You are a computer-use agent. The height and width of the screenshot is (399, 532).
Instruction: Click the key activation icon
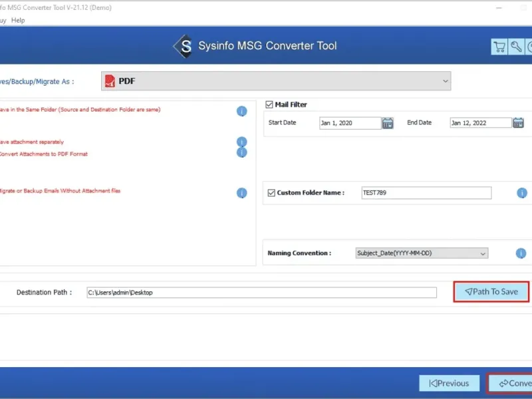(x=516, y=47)
